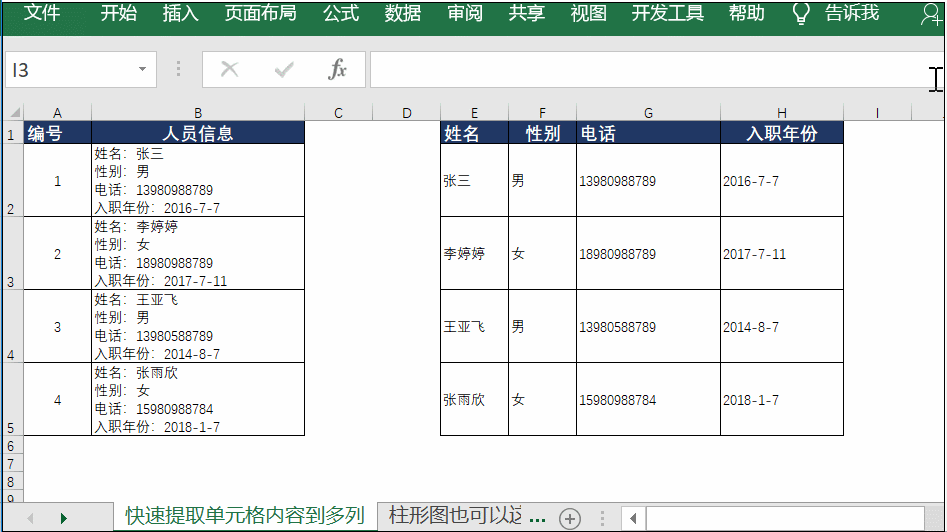Select phone cell 13980588789 in column G

(x=648, y=327)
